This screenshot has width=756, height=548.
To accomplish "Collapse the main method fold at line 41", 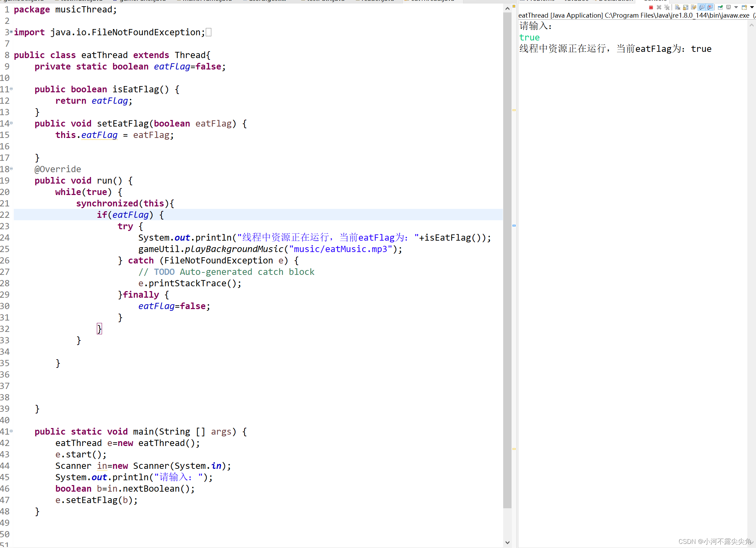I will pos(11,431).
